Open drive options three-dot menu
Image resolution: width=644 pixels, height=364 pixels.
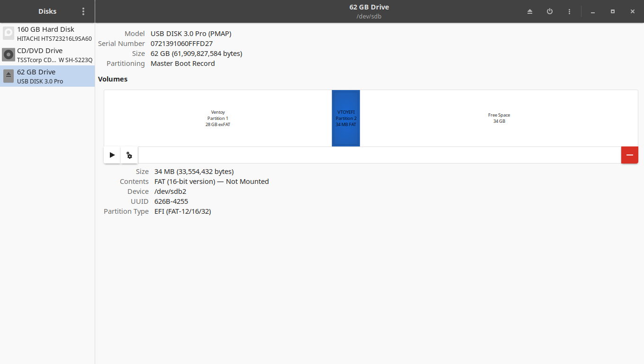click(x=569, y=11)
